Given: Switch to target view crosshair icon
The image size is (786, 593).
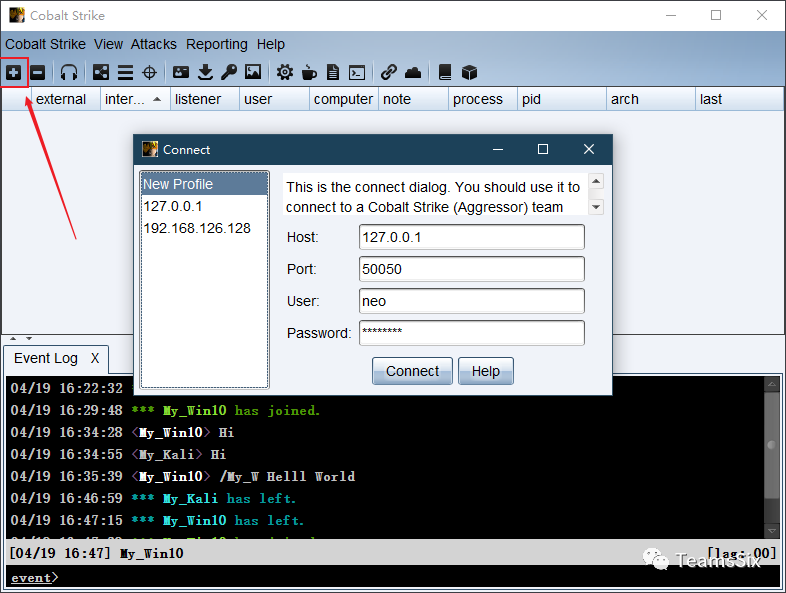Looking at the screenshot, I should [x=149, y=73].
